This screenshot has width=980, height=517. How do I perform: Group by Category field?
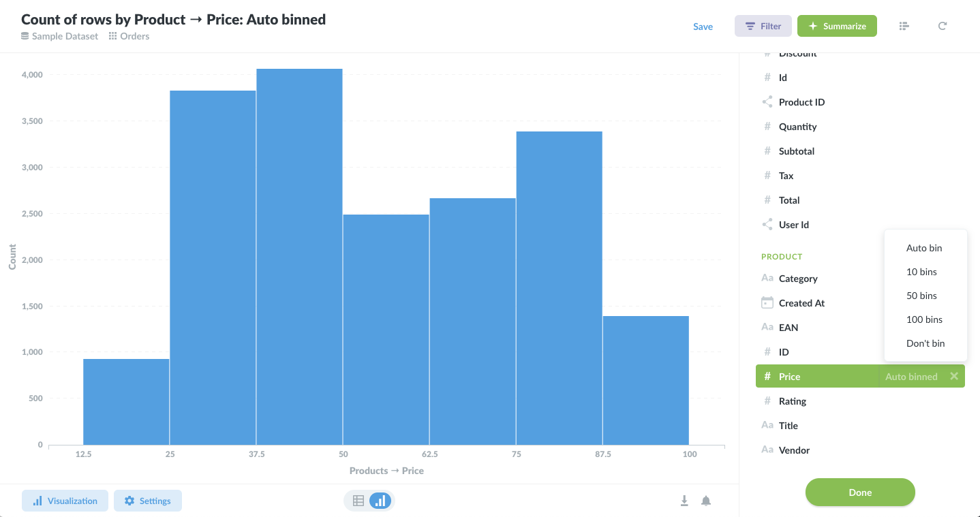[x=798, y=279]
